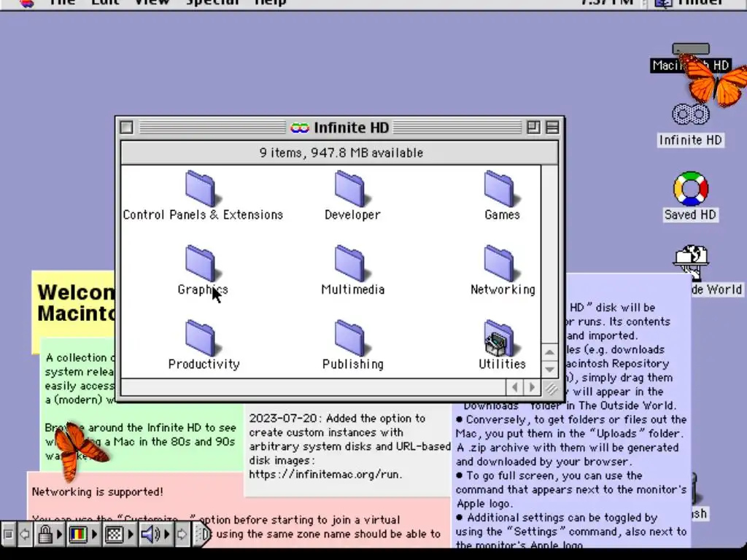The height and width of the screenshot is (560, 747).
Task: Click the Infinite HD title bar proxy icon
Action: tap(300, 128)
